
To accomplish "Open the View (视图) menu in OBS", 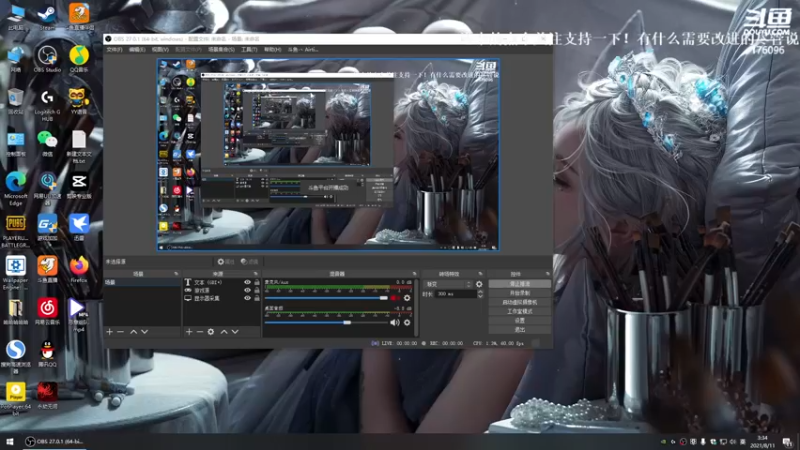I will click(x=160, y=49).
